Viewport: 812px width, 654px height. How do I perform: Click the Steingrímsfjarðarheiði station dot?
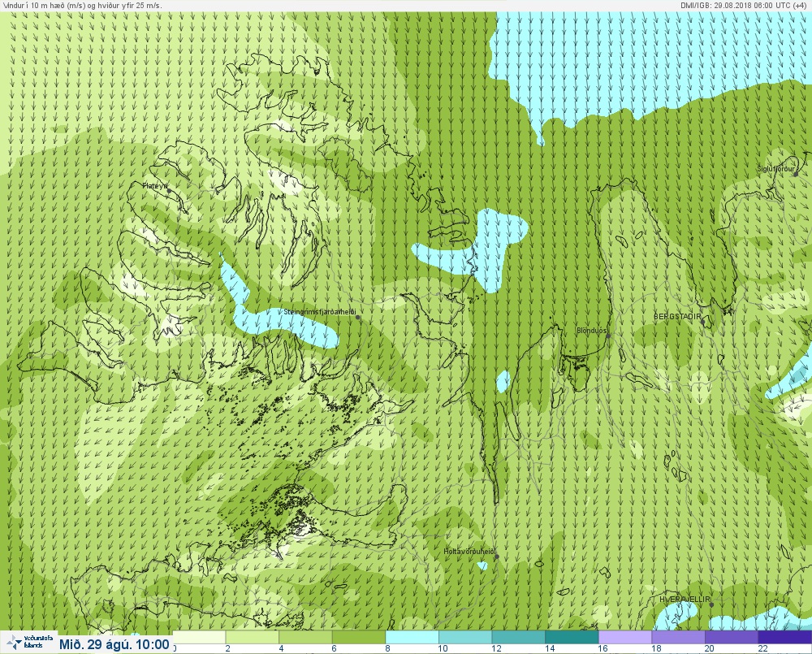pos(358,317)
